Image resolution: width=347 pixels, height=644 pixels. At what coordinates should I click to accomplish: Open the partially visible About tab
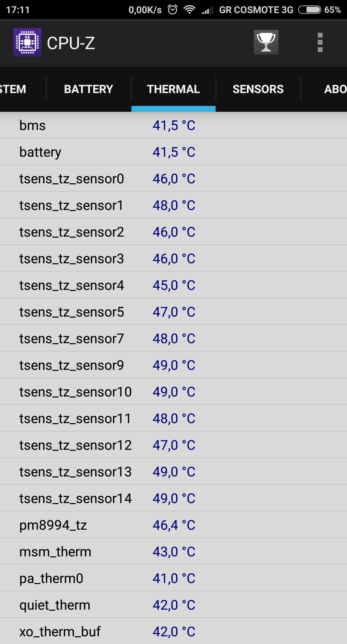[x=335, y=89]
